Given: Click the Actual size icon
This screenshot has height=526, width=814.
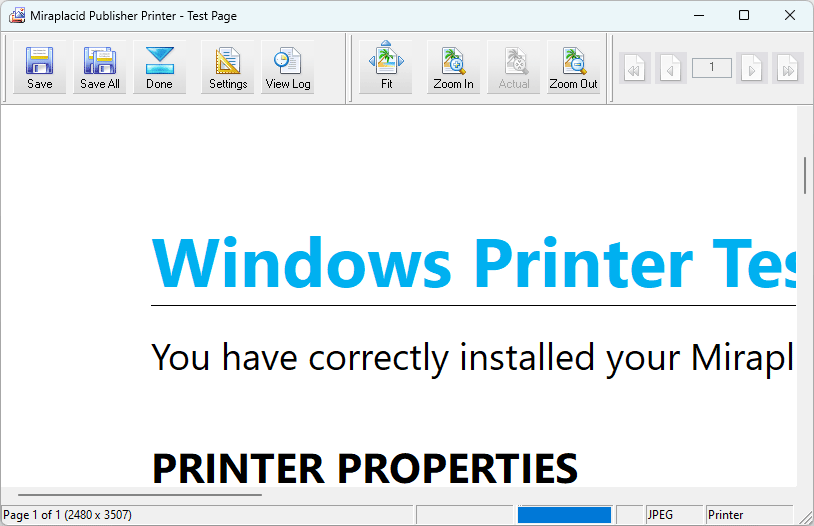Looking at the screenshot, I should click(x=514, y=68).
